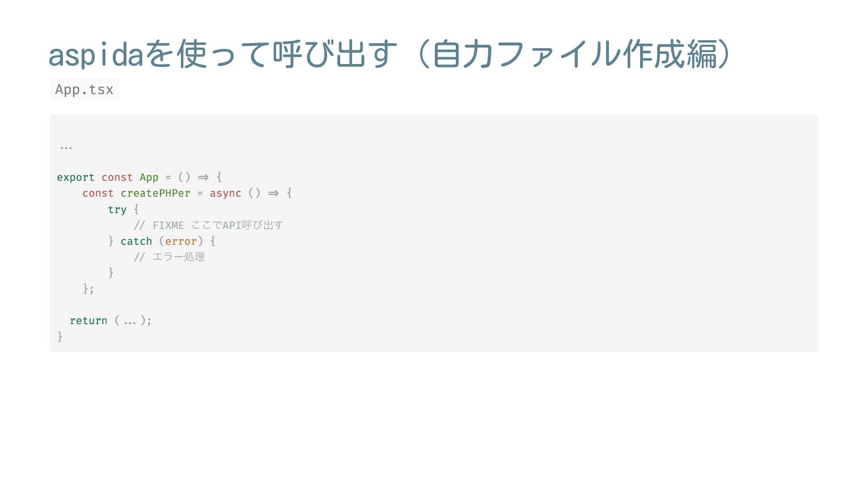Select the ellipsis inside return parentheses
The image size is (868, 489).
coord(130,322)
